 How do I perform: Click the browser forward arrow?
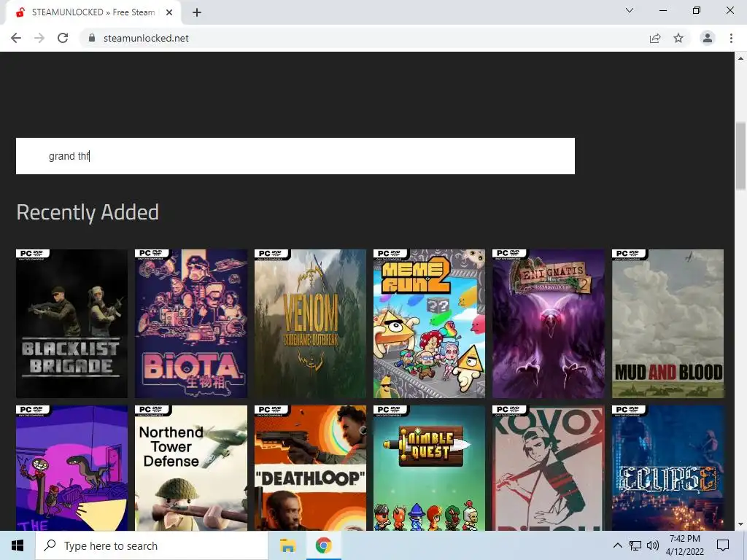point(39,38)
